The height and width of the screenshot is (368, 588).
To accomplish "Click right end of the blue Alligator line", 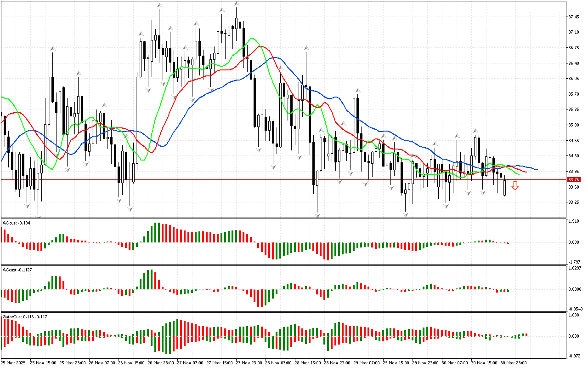I will 537,169.
